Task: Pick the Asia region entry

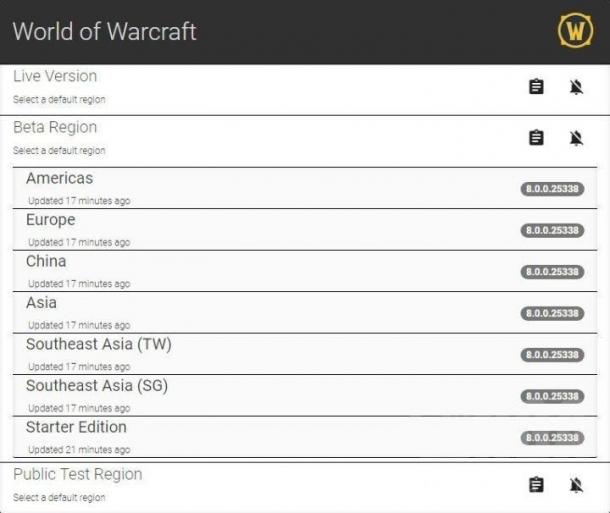Action: 305,313
